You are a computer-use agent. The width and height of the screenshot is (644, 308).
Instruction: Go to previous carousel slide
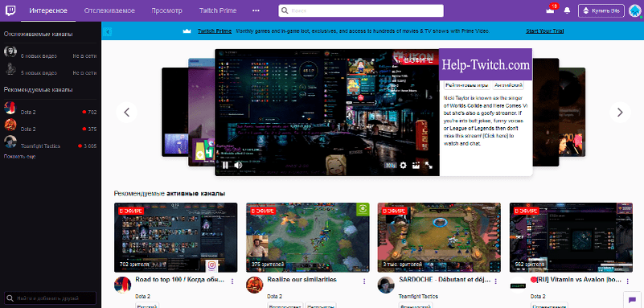pyautogui.click(x=126, y=112)
